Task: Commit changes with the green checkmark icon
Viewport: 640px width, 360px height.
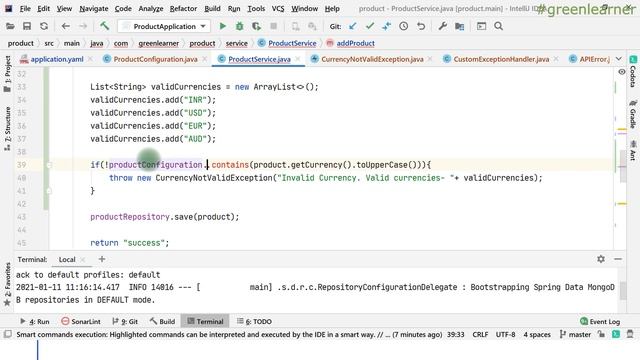Action: pyautogui.click(x=370, y=26)
